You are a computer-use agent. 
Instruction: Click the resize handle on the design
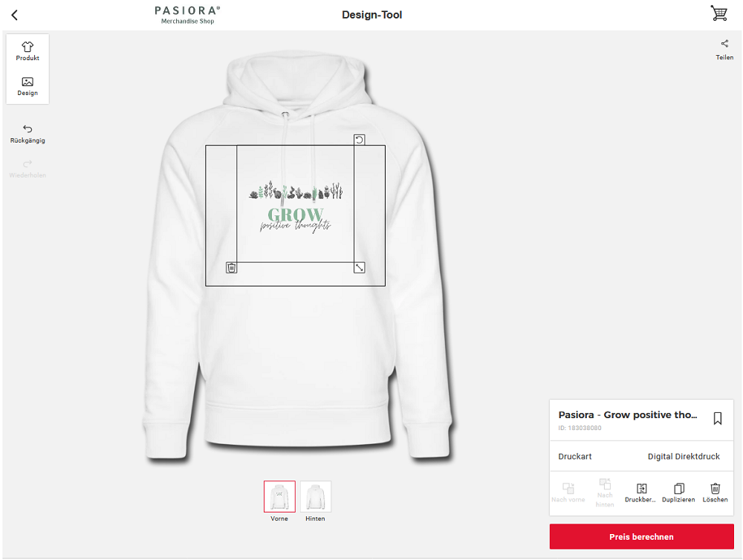pyautogui.click(x=359, y=267)
